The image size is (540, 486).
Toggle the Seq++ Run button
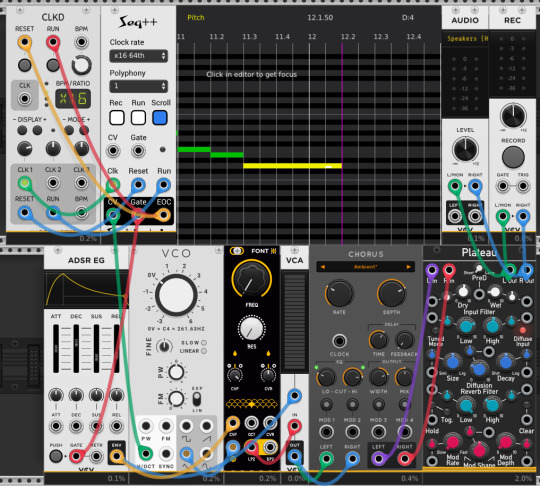pos(138,118)
